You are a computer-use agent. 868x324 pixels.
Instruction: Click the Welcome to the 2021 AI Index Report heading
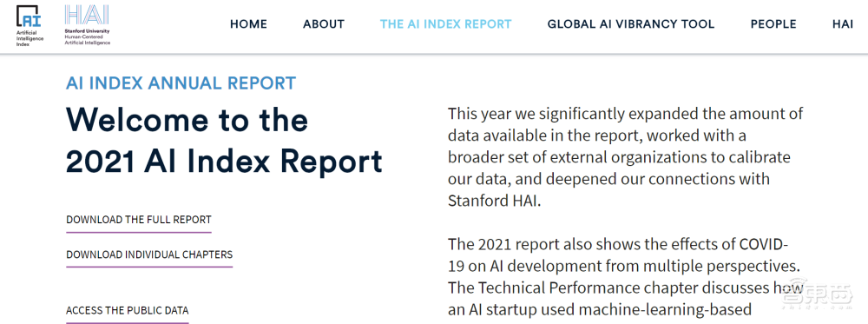(x=224, y=141)
